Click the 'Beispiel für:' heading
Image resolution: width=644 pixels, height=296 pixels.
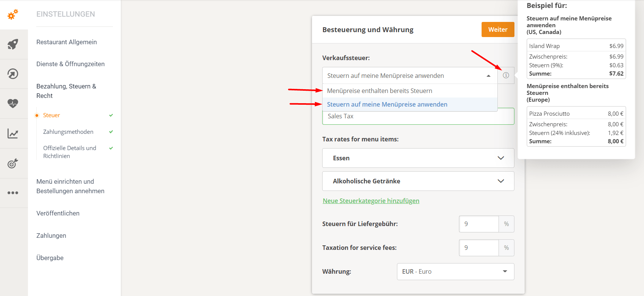tap(547, 6)
